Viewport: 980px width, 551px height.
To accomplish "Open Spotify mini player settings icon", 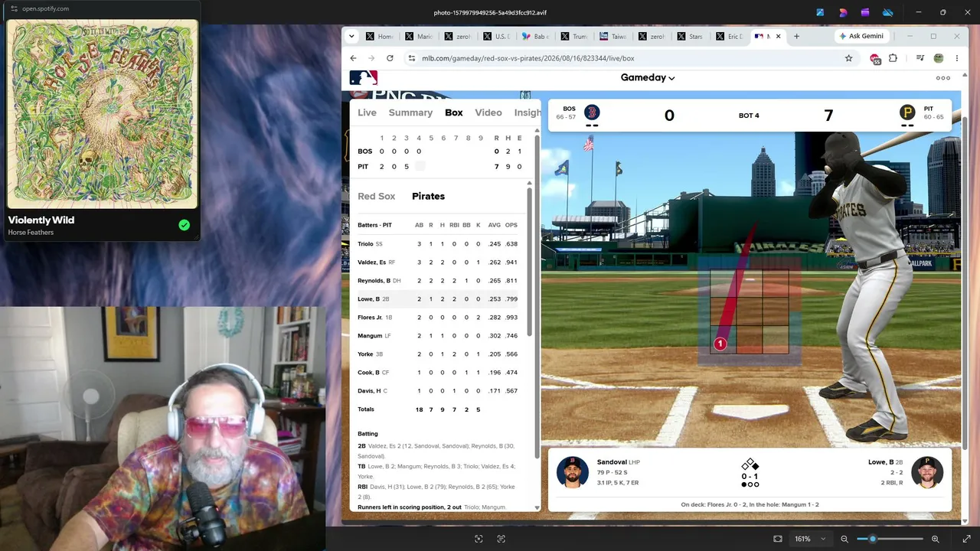I will click(x=14, y=8).
